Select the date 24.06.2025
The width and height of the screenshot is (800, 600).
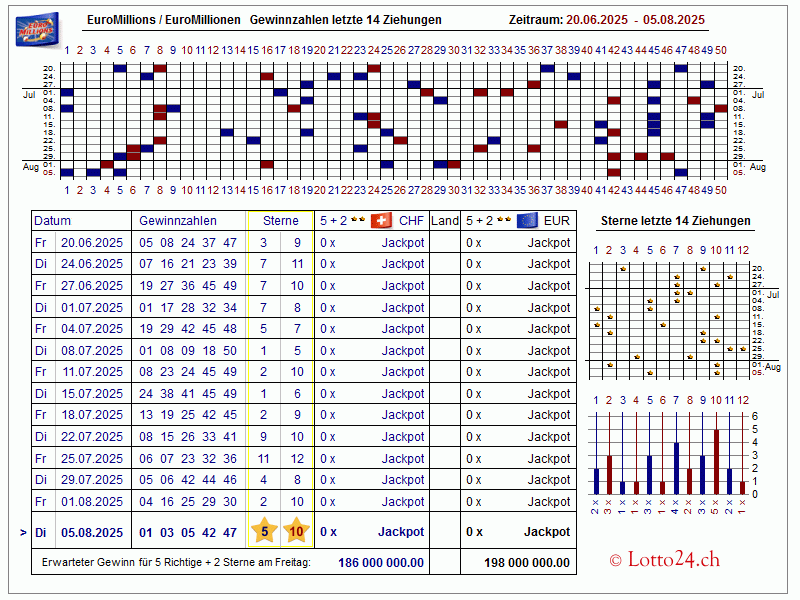click(92, 264)
